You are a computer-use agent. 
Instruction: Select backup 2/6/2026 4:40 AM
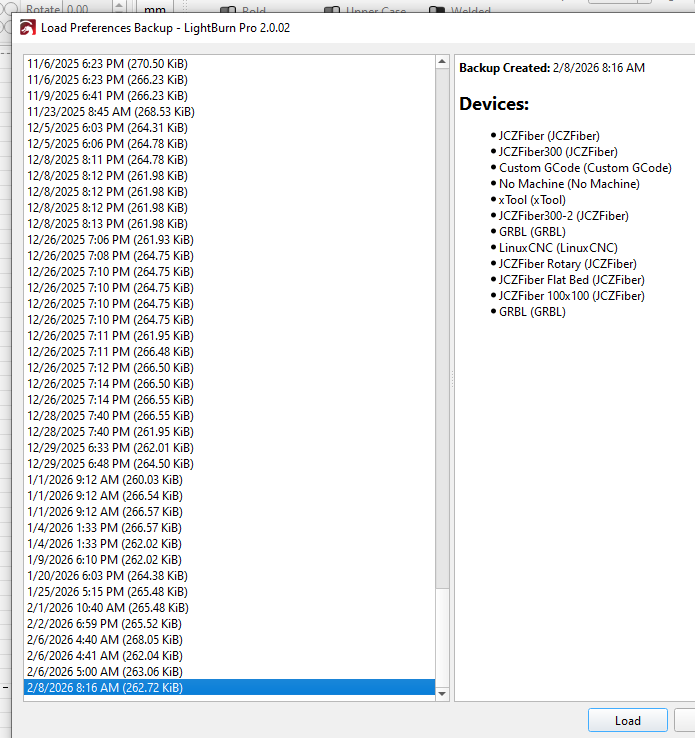(x=229, y=640)
